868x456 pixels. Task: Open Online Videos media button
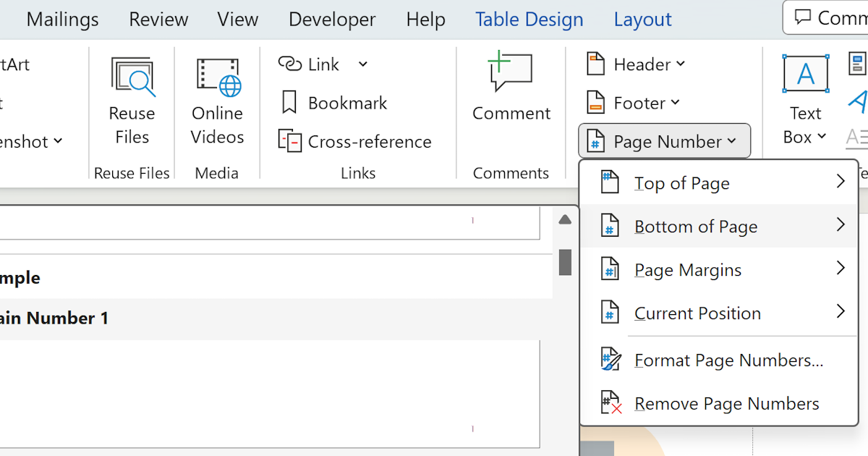[218, 102]
